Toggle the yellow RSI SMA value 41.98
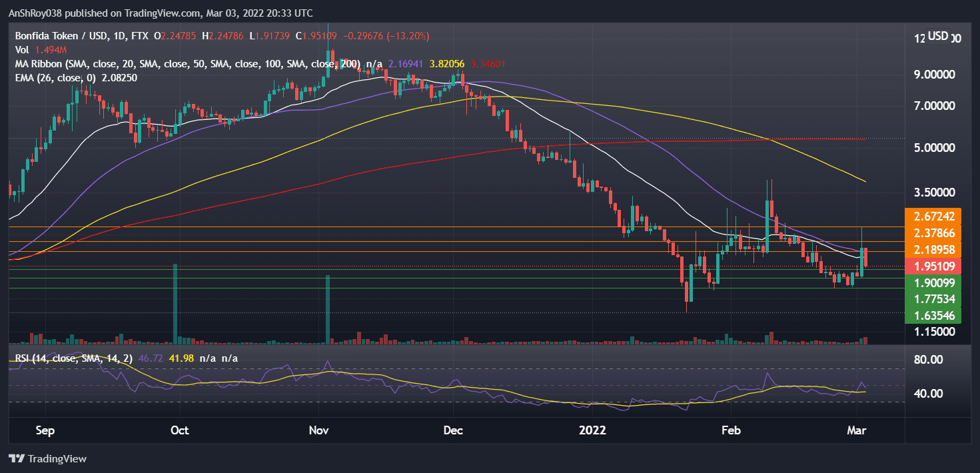980x473 pixels. [x=181, y=358]
